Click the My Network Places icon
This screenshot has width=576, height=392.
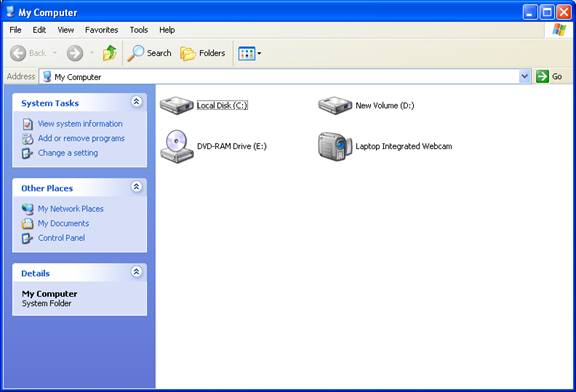click(x=27, y=209)
